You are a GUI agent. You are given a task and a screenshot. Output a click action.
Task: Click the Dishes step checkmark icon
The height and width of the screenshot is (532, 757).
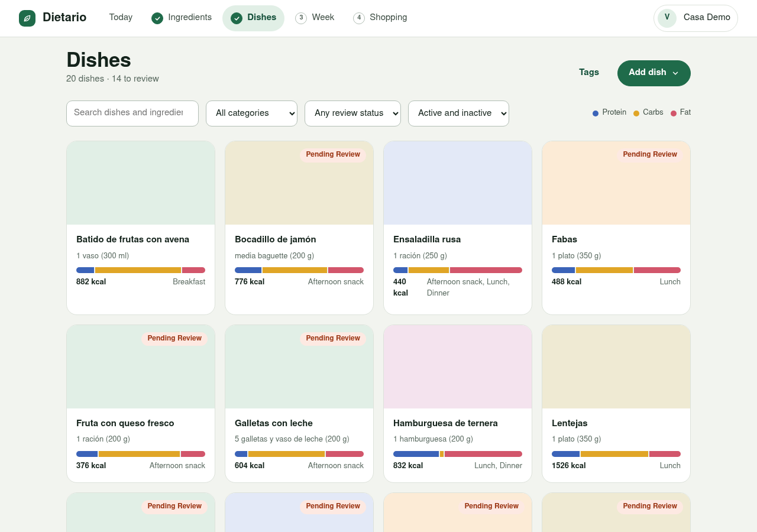click(x=237, y=18)
